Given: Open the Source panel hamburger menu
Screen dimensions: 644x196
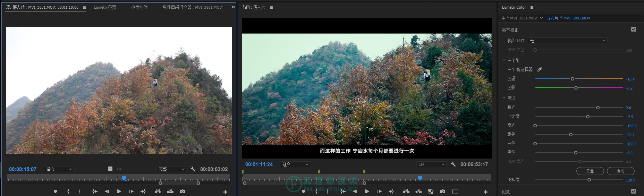Looking at the screenshot, I should 84,7.
